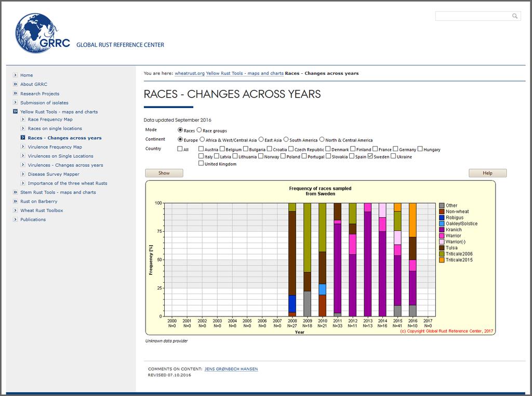The image size is (532, 396).
Task: Click arrow icon beside Disease Survey Mapper
Action: (23, 174)
